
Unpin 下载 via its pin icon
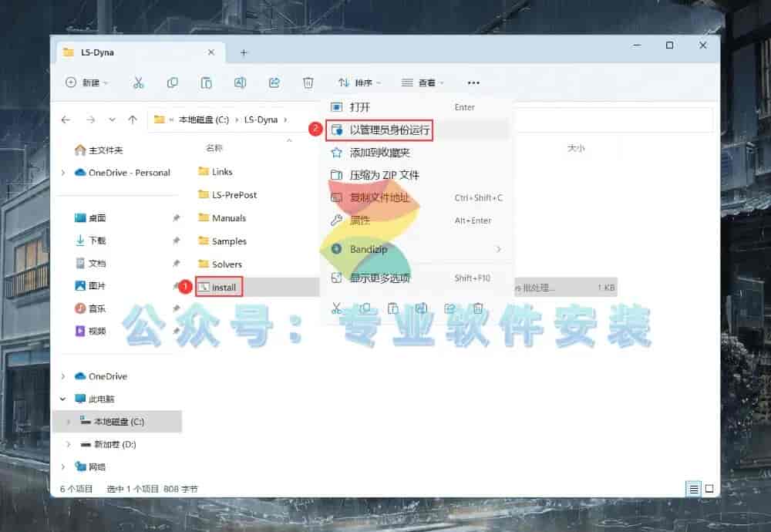[176, 241]
